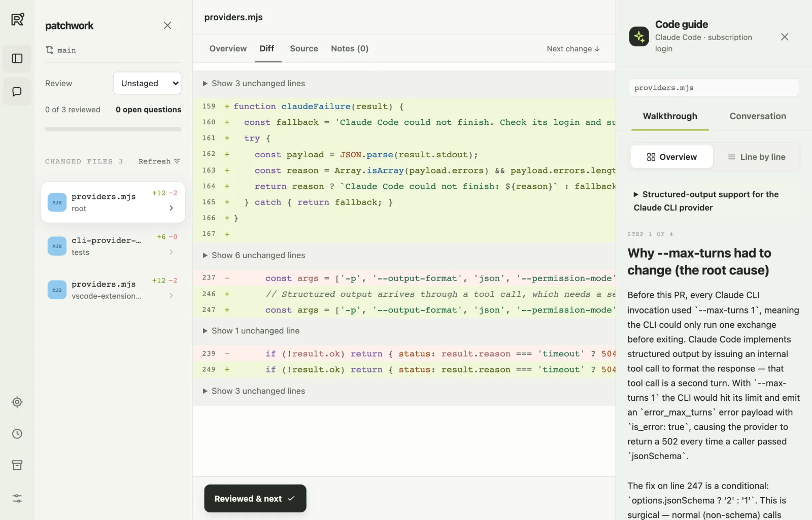This screenshot has height=520, width=812.
Task: Click the MJS icon of vscode-extension providers.mjs
Action: tap(57, 290)
